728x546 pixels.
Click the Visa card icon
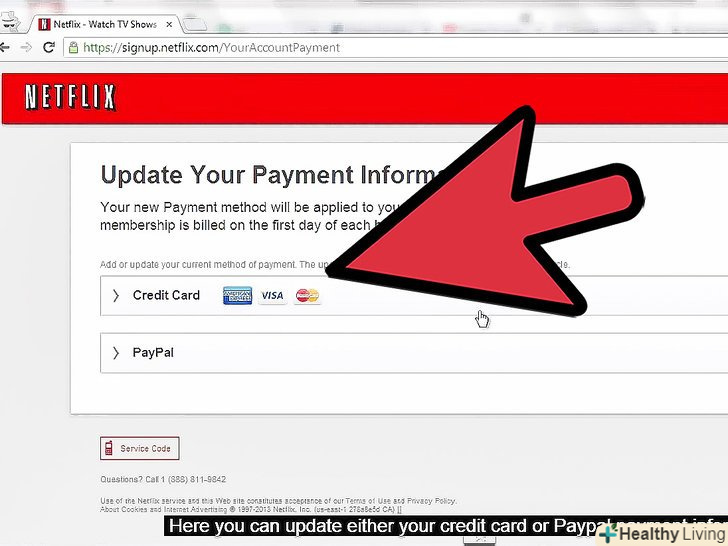coord(272,296)
